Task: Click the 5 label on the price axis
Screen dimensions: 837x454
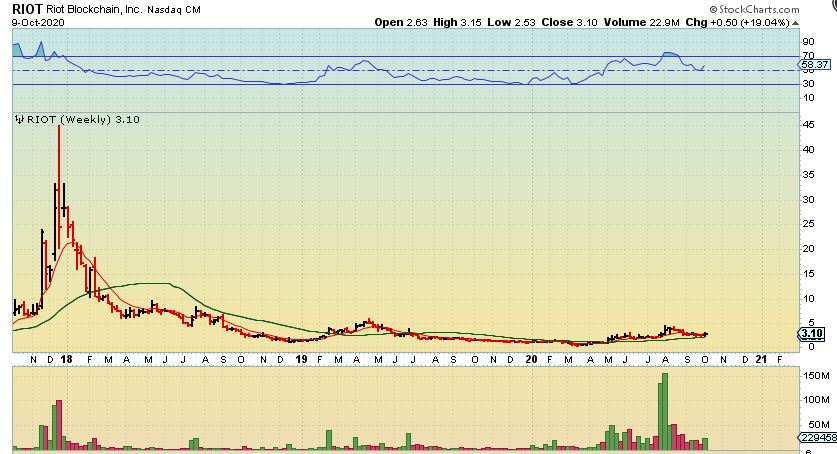Action: coord(811,323)
